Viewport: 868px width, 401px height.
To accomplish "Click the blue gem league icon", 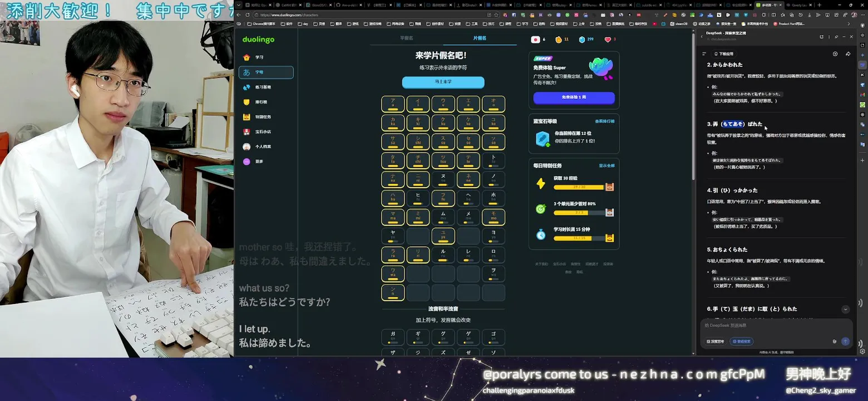I will [542, 139].
